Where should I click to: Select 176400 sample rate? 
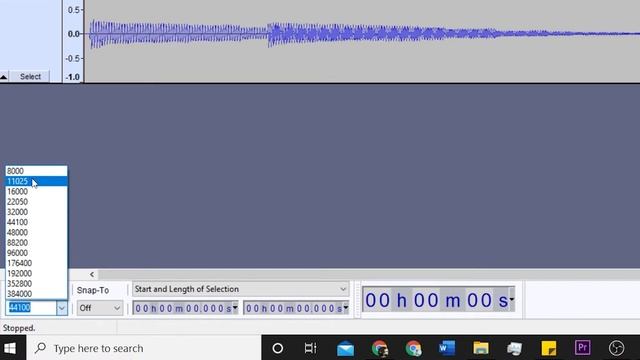point(36,263)
